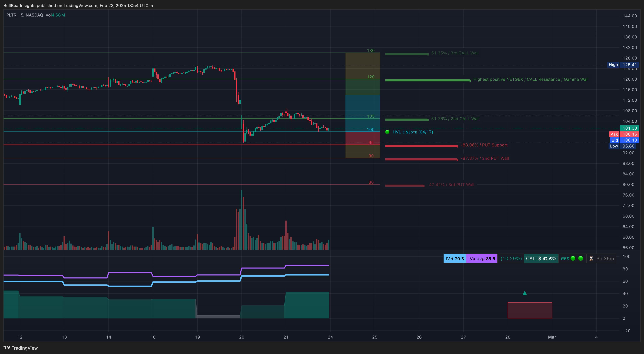Click the 51.76% / 2nd CALL Wall label
This screenshot has height=354, width=644.
click(455, 119)
